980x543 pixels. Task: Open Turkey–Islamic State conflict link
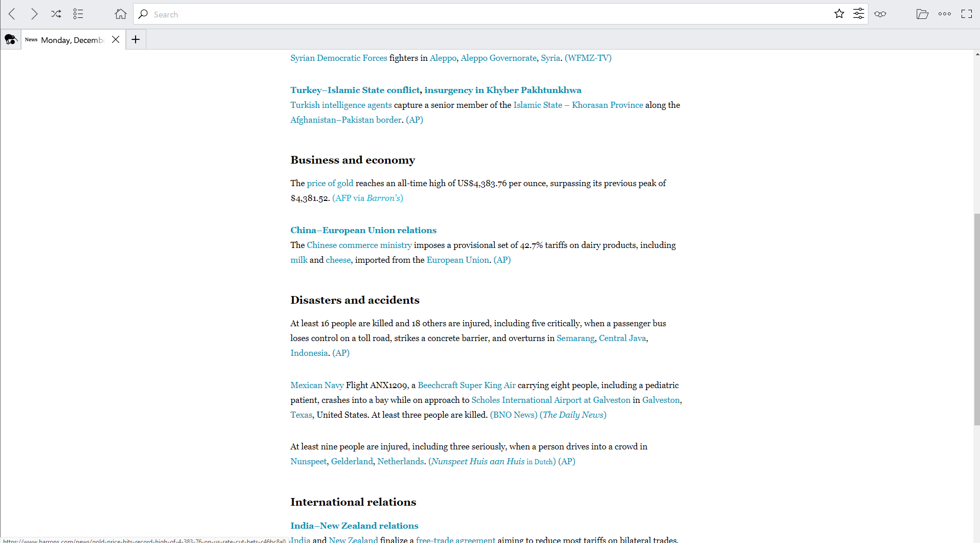pyautogui.click(x=355, y=90)
